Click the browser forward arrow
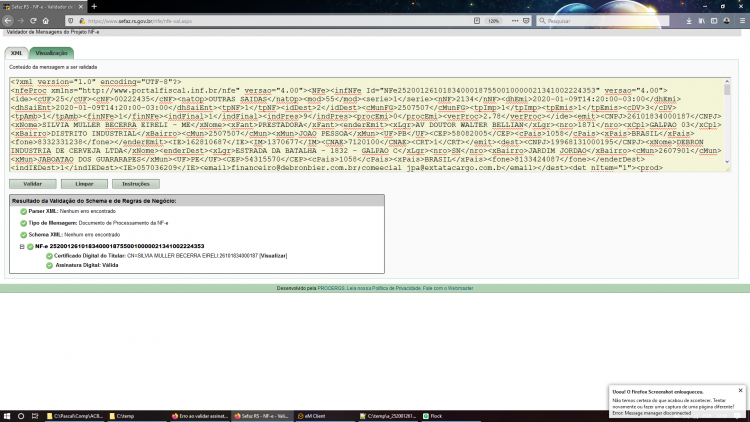This screenshot has height=422, width=750. point(21,21)
